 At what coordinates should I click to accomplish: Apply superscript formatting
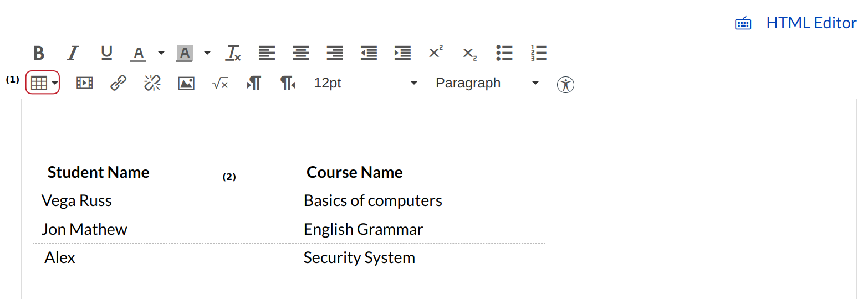click(436, 53)
